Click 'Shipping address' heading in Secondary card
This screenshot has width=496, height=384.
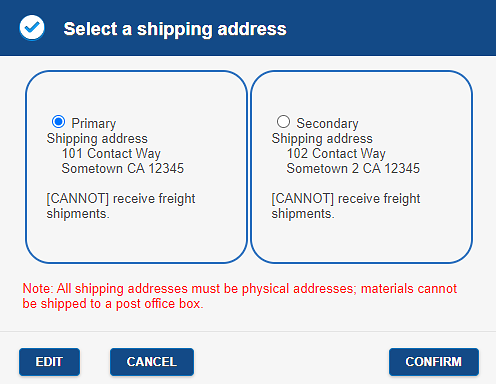point(322,138)
